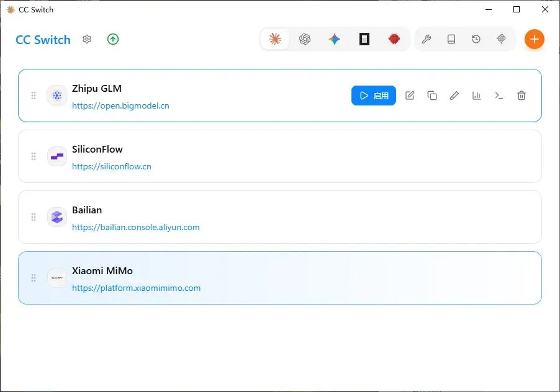This screenshot has width=560, height=392.
Task: Click the Bailian drag handle
Action: coord(34,217)
